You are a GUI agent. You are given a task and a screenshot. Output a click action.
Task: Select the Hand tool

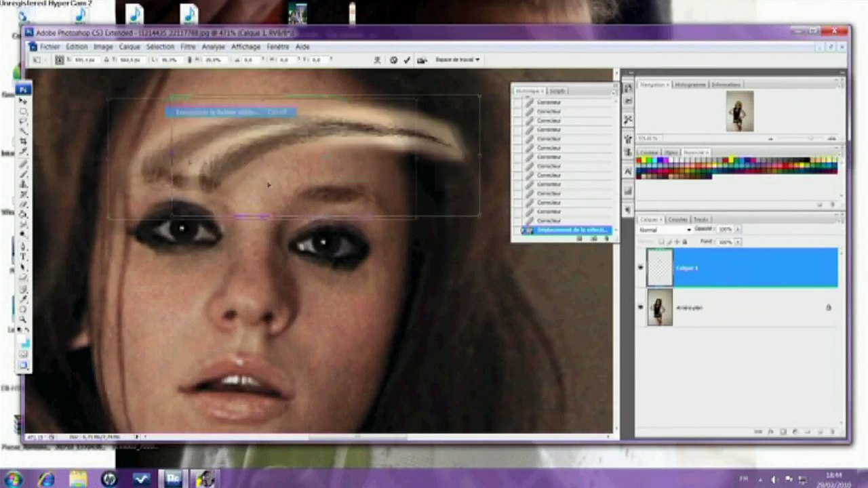[23, 308]
